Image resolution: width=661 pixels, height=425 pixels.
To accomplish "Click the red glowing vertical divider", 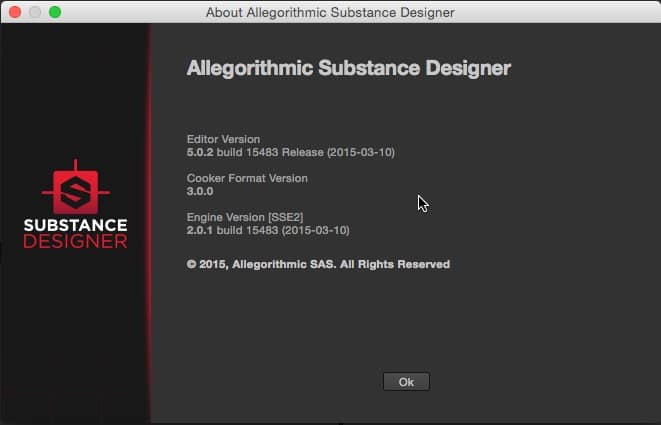I will [150, 220].
